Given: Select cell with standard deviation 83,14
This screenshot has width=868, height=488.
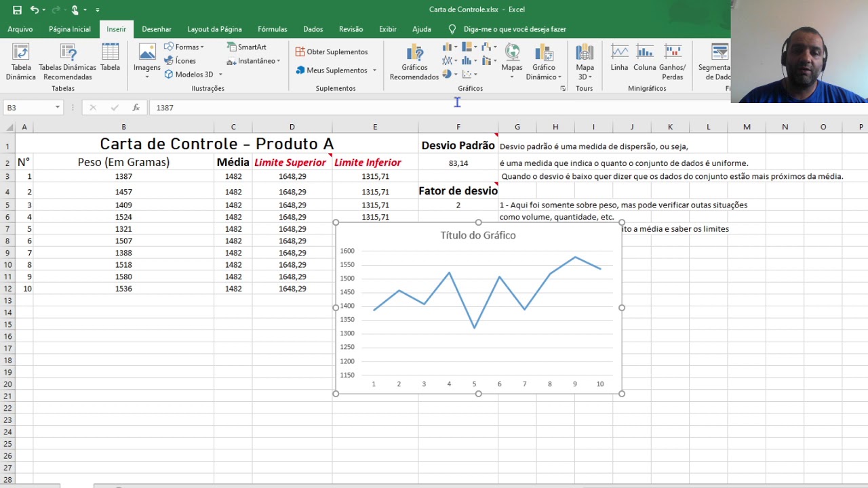Looking at the screenshot, I should pos(458,163).
